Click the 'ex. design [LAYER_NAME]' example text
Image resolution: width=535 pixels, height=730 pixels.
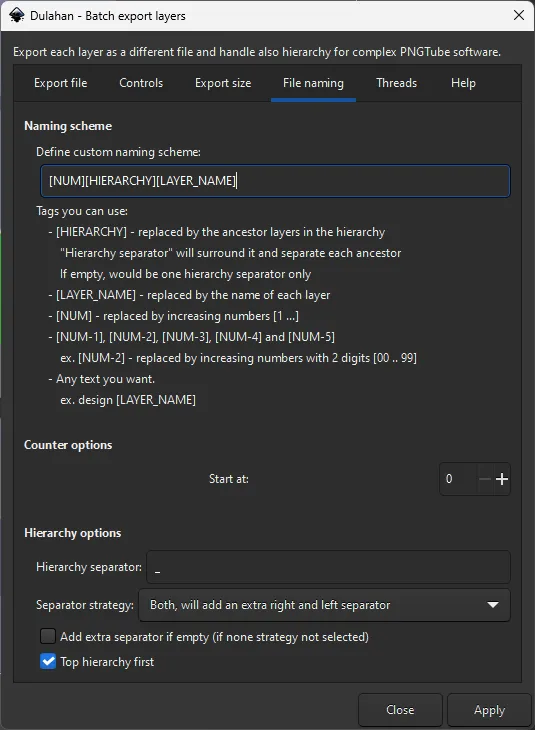(x=128, y=400)
